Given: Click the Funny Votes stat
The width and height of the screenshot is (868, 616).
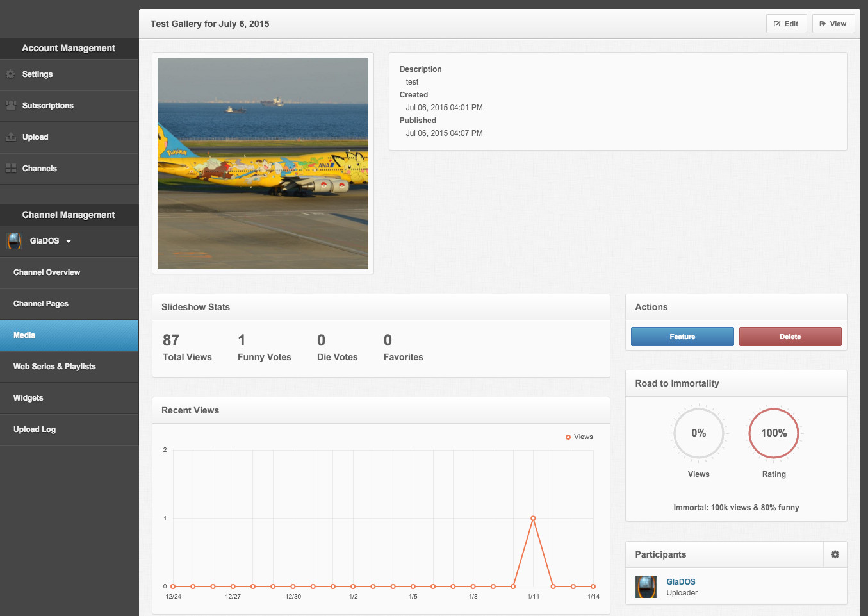Looking at the screenshot, I should [x=264, y=347].
